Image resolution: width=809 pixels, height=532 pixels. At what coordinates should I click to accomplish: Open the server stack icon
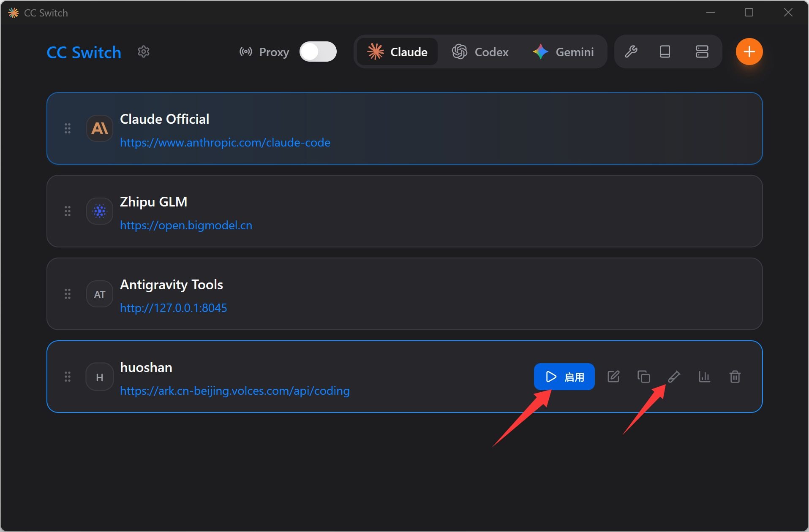pyautogui.click(x=702, y=52)
